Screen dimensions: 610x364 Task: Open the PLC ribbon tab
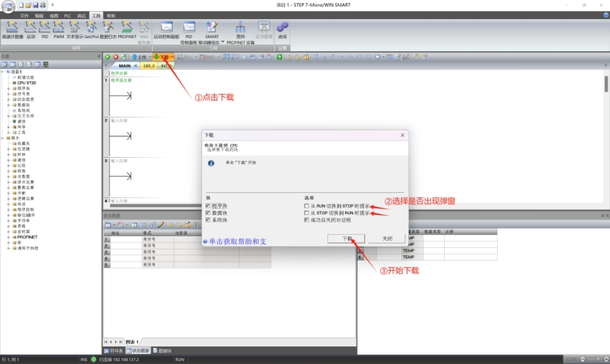click(68, 15)
